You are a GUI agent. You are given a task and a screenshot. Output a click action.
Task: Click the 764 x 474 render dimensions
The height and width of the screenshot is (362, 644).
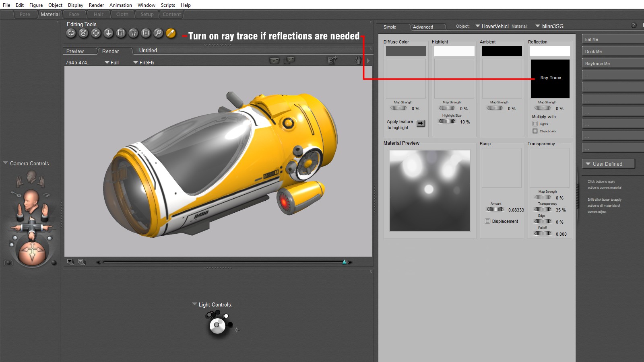point(78,62)
